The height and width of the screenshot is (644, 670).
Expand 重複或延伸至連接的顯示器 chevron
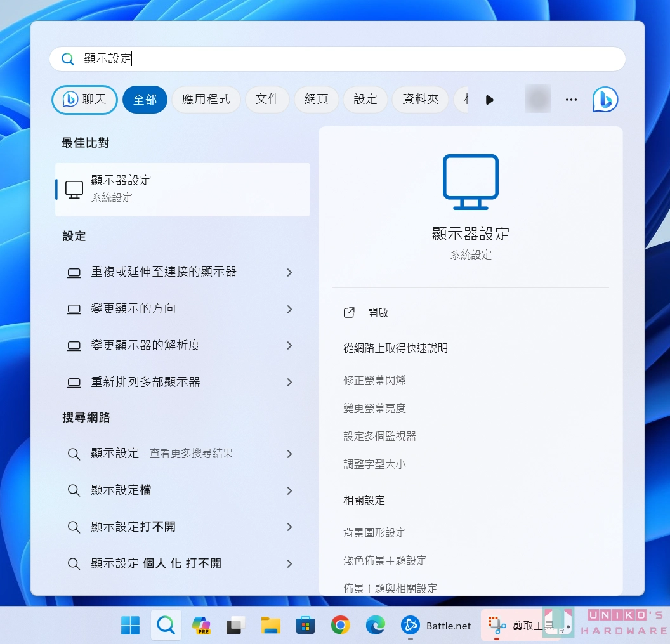click(289, 272)
